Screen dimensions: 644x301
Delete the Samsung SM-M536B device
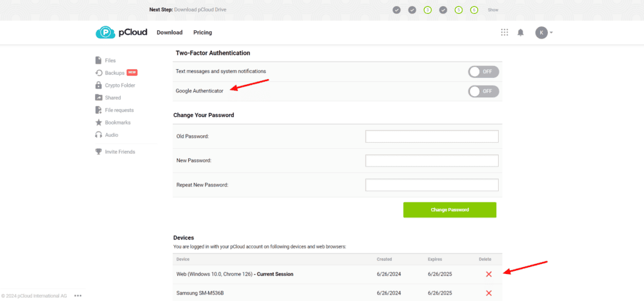point(489,293)
